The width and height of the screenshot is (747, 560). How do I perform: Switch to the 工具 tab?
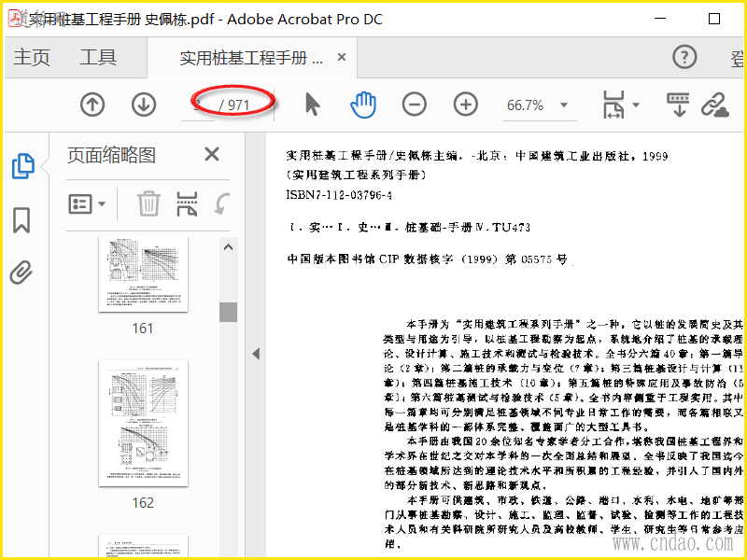[98, 57]
